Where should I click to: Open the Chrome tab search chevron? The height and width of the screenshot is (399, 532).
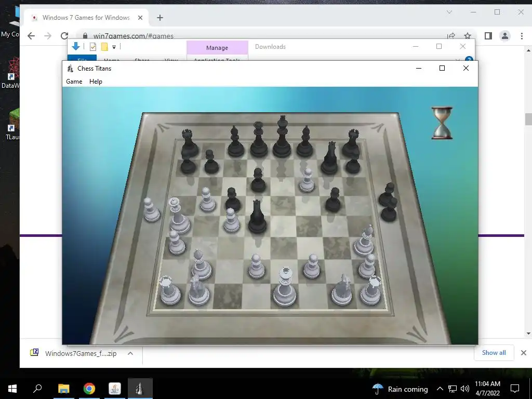pyautogui.click(x=449, y=12)
